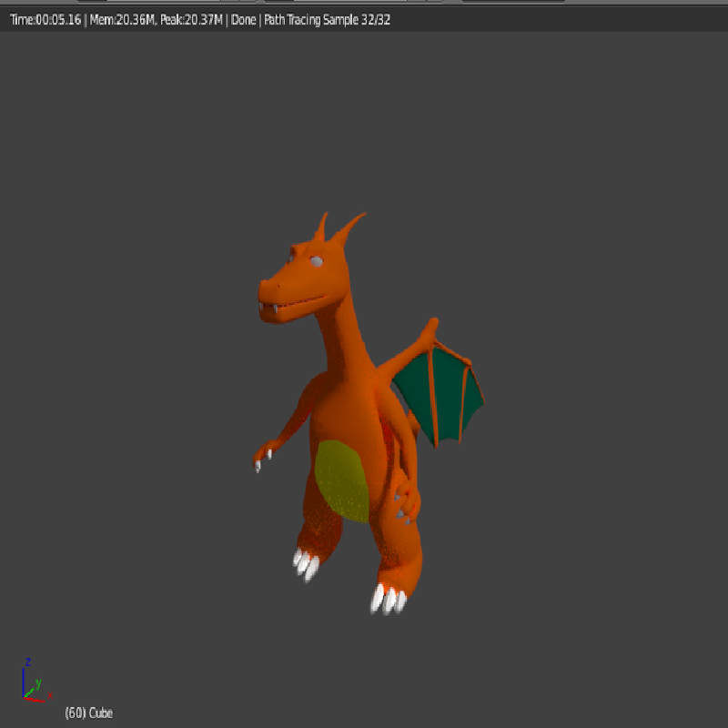Image resolution: width=728 pixels, height=728 pixels.
Task: Click the white claws of the front foot
Action: point(307,565)
